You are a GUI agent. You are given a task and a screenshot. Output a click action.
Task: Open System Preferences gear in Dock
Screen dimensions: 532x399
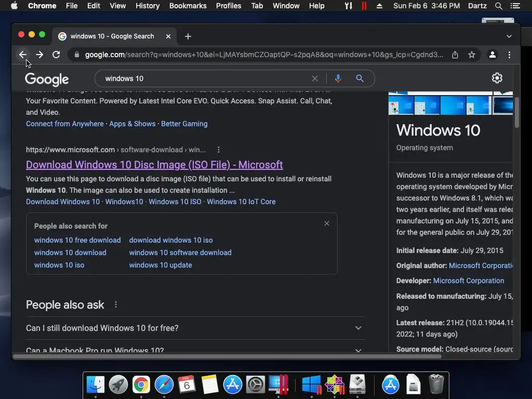(256, 385)
